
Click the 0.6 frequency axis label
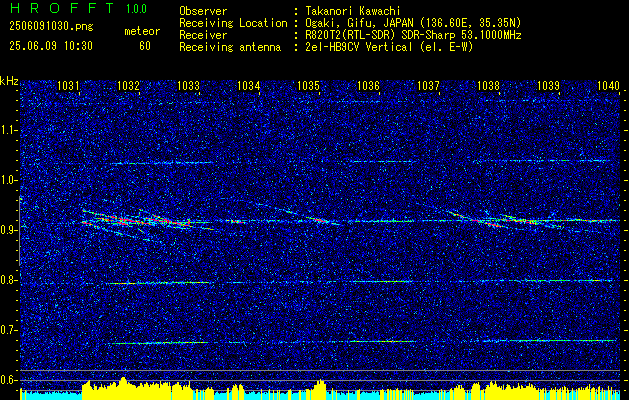coord(9,380)
